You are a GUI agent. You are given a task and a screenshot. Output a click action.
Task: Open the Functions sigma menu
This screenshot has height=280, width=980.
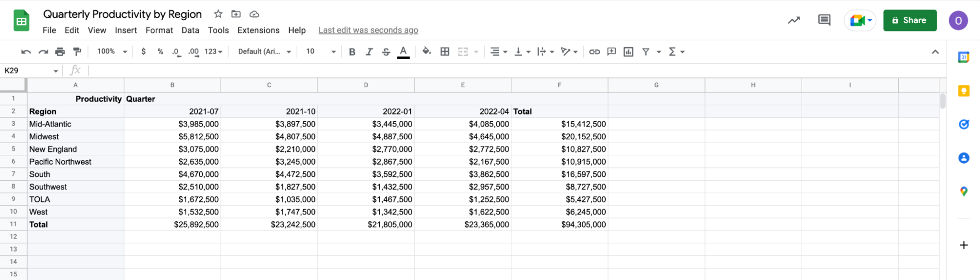pos(676,52)
